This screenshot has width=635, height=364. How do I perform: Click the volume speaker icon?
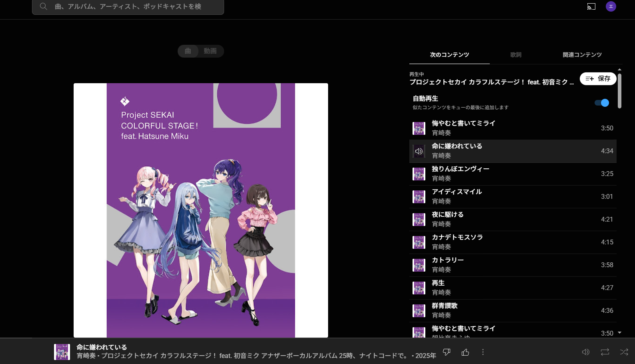click(x=585, y=352)
